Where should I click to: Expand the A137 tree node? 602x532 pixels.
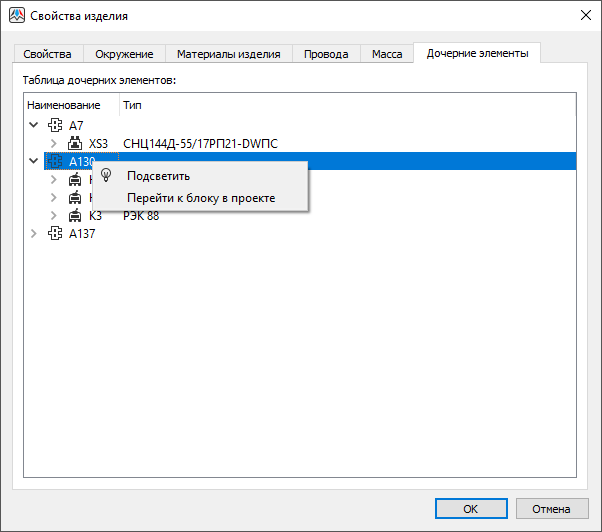tap(34, 233)
